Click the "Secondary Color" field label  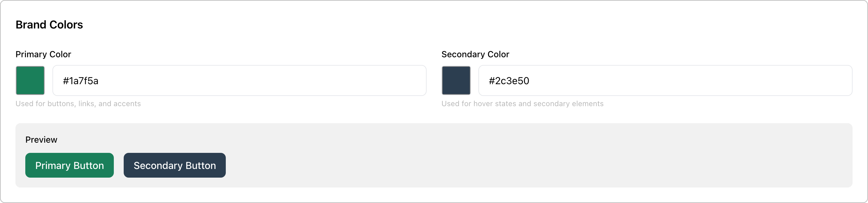coord(475,54)
